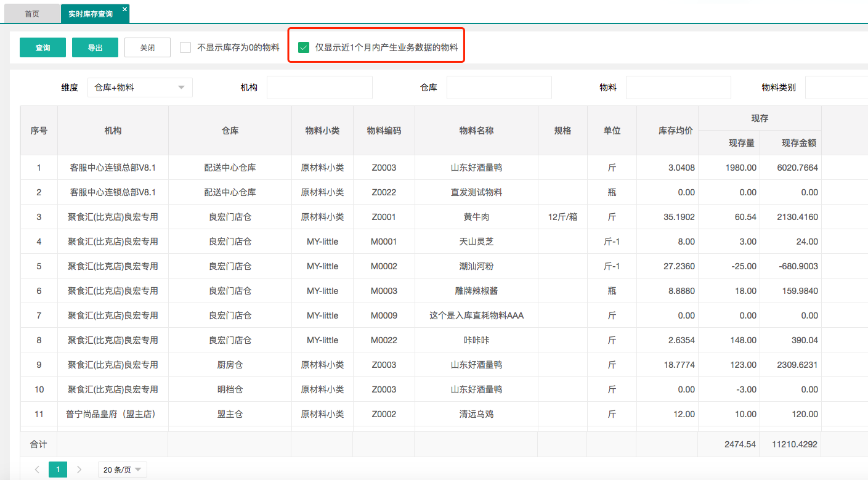Select the 物料 filter input box

point(678,87)
